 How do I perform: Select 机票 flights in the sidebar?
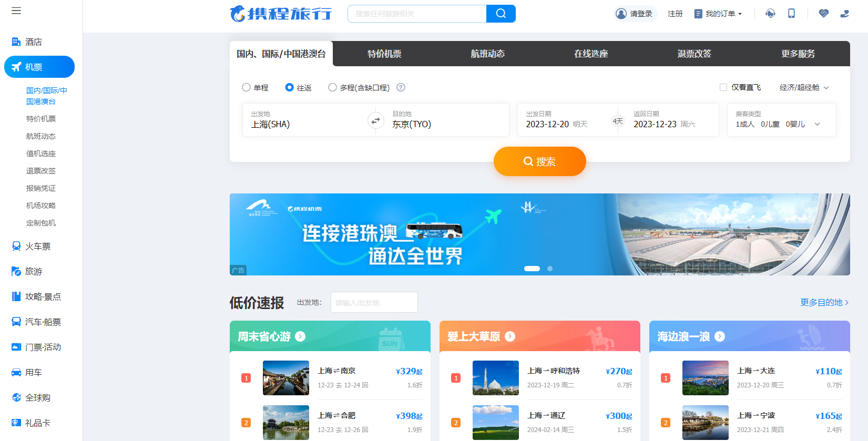point(39,67)
